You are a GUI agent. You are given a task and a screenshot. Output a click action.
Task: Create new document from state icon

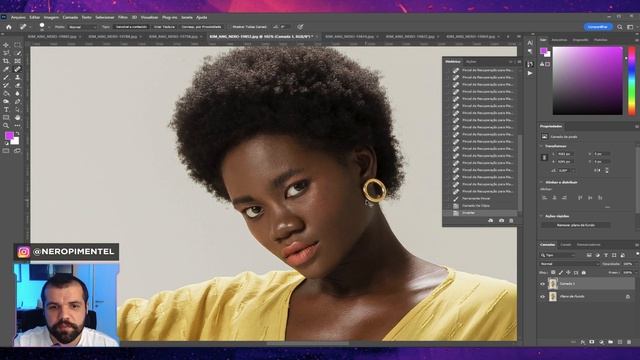pos(491,221)
